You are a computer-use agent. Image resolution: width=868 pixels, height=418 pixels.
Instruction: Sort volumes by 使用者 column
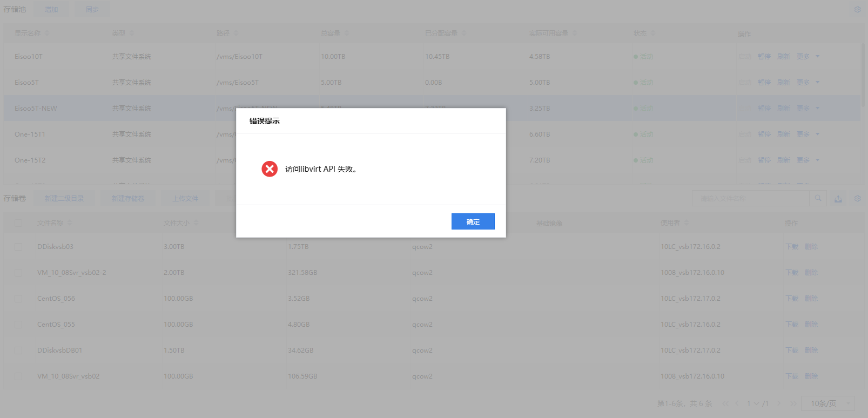pyautogui.click(x=687, y=223)
